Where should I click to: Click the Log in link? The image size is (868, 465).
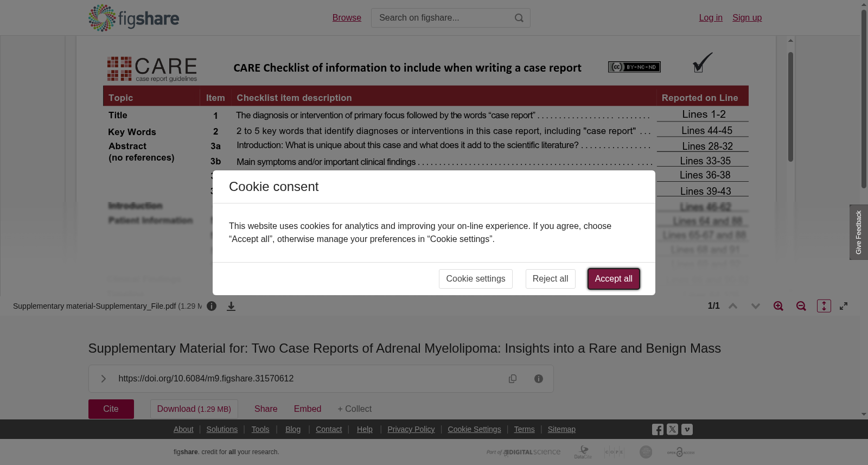point(711,18)
